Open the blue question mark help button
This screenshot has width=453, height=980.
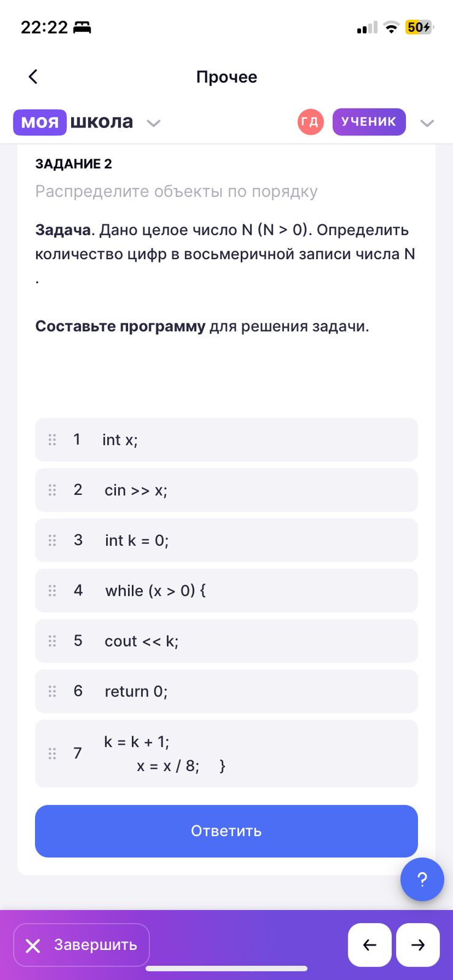pos(422,880)
